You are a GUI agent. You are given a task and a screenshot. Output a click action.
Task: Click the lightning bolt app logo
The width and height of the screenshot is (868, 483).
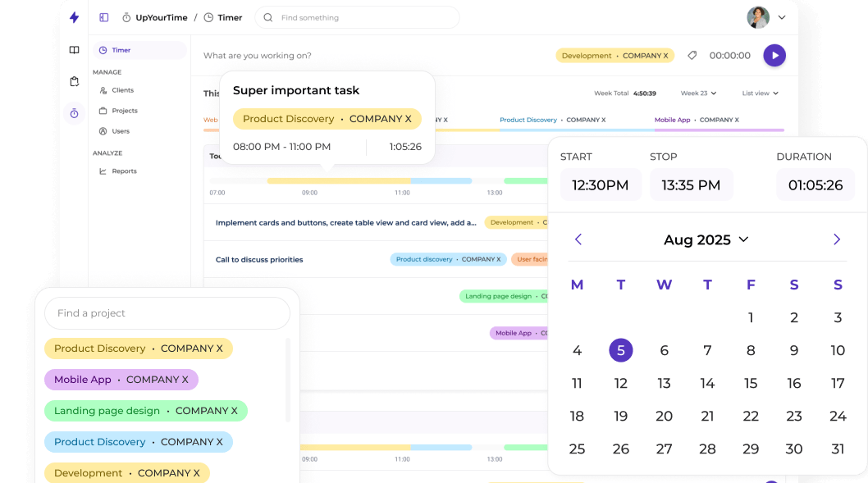[x=74, y=17]
